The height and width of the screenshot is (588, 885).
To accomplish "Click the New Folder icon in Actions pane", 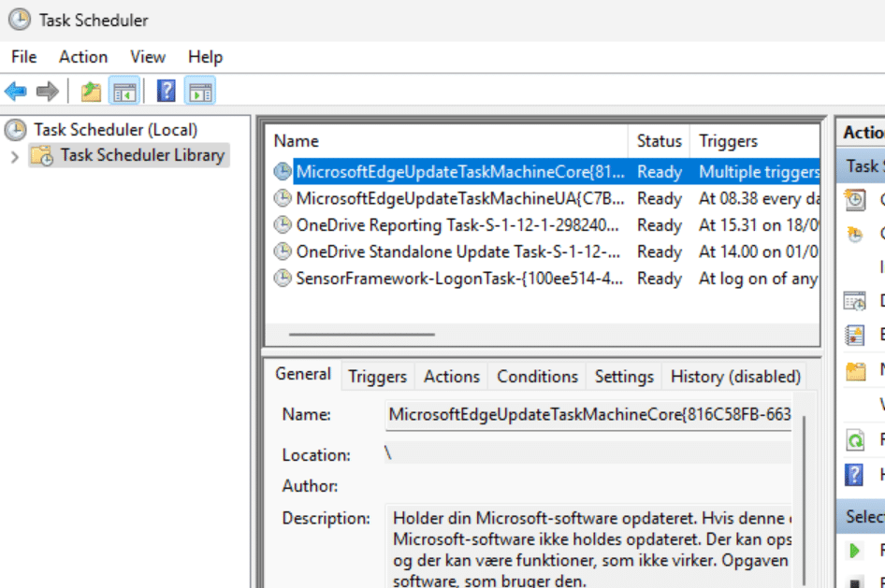I will (x=856, y=371).
